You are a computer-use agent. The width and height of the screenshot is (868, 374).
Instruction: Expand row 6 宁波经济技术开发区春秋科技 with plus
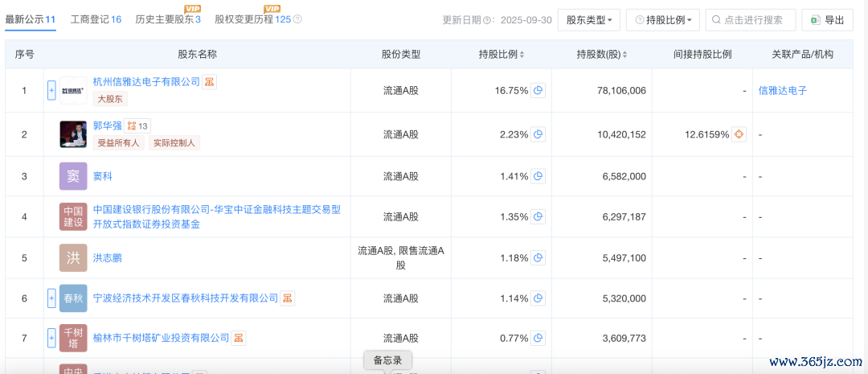coord(51,298)
